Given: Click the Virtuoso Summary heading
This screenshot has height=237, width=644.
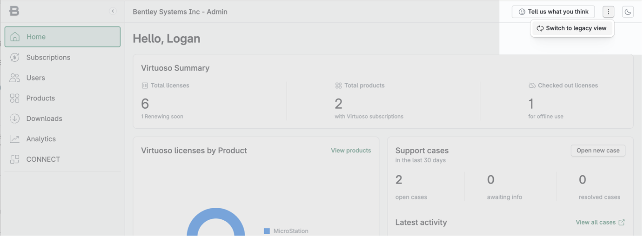Looking at the screenshot, I should point(176,68).
